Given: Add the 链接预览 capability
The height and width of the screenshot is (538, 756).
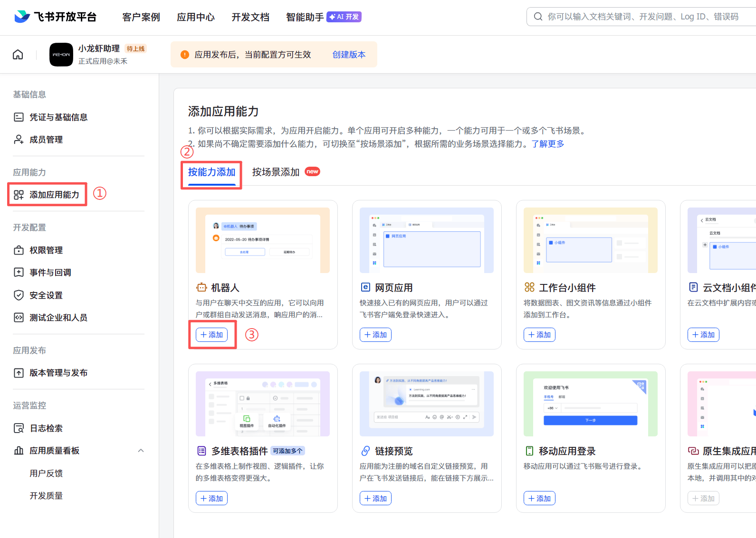Looking at the screenshot, I should coord(375,498).
